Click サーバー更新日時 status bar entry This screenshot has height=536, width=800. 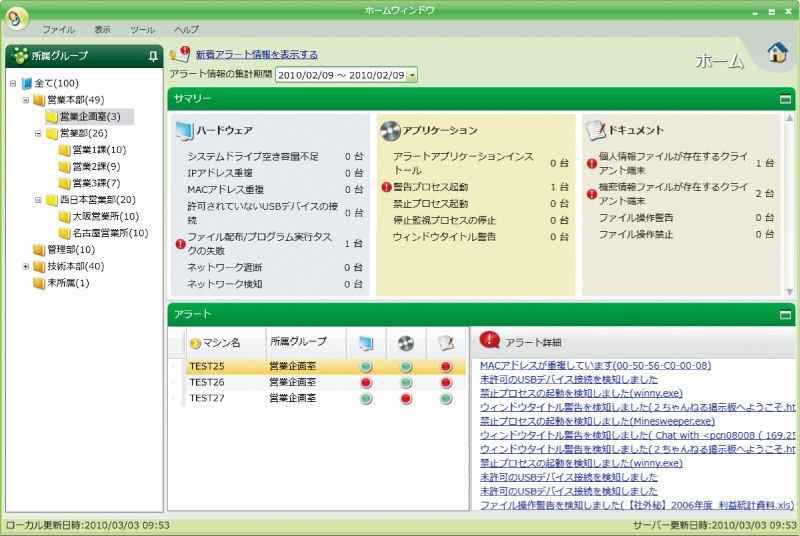coord(714,525)
